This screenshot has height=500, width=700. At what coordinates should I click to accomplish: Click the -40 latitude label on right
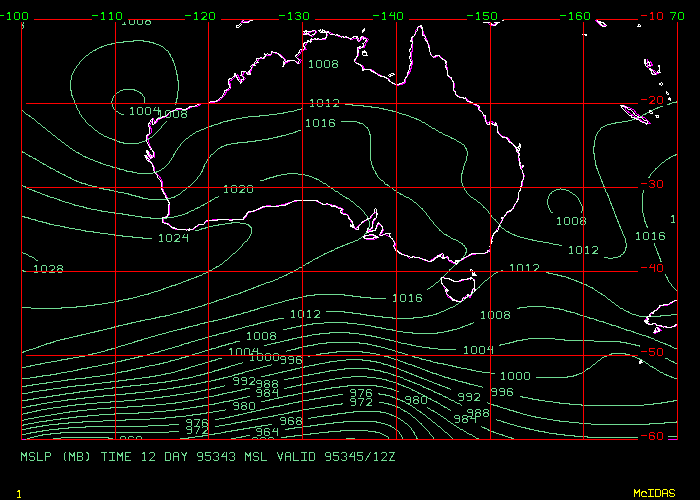[x=655, y=268]
